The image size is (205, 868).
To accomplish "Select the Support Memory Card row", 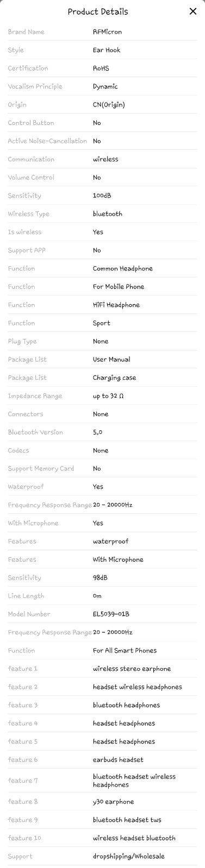I will [x=102, y=469].
